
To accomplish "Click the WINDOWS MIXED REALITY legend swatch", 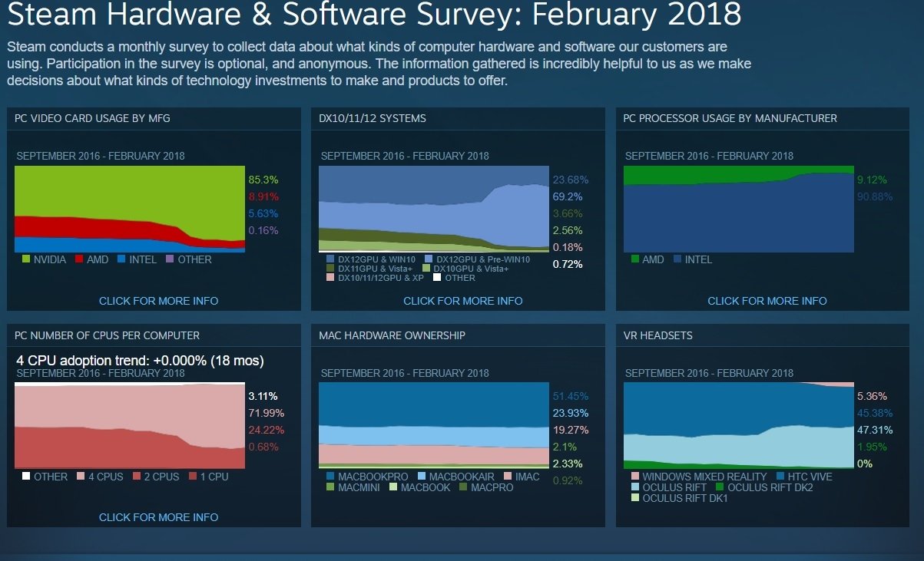I will (634, 477).
